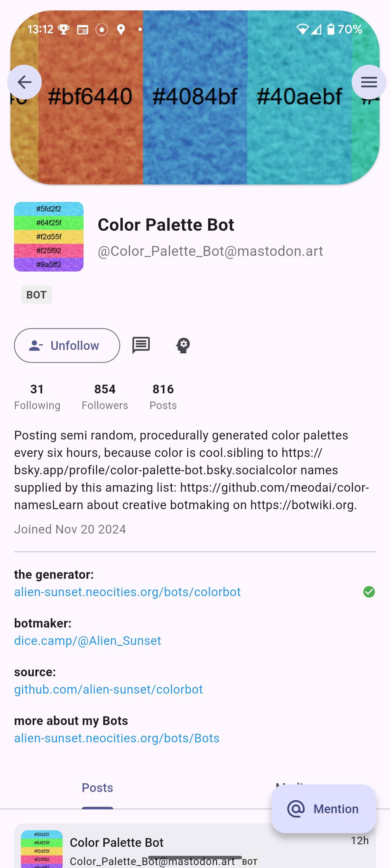Image resolution: width=390 pixels, height=868 pixels.
Task: Click the head-with-gear account settings icon
Action: click(183, 346)
